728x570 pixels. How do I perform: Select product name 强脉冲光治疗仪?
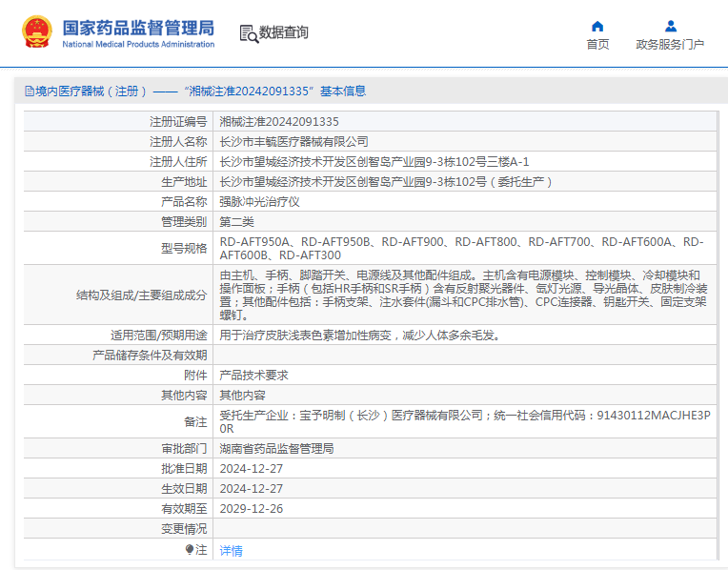click(x=259, y=202)
